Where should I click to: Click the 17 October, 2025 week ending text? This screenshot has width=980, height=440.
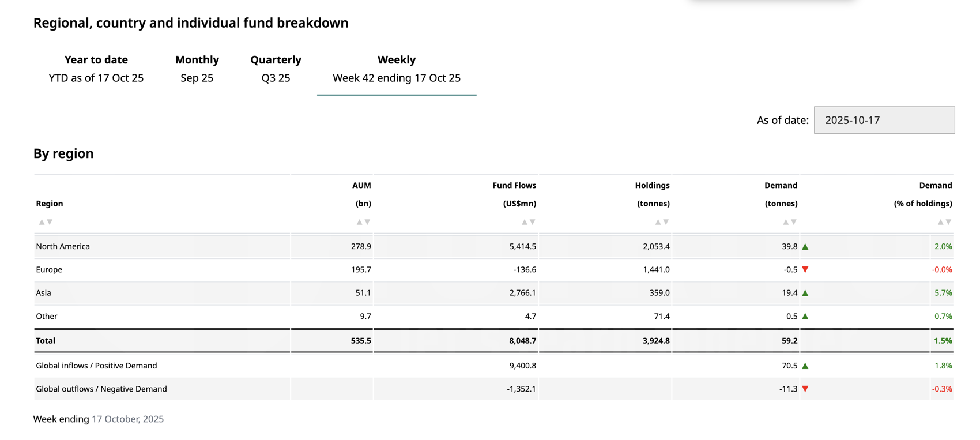pos(127,419)
